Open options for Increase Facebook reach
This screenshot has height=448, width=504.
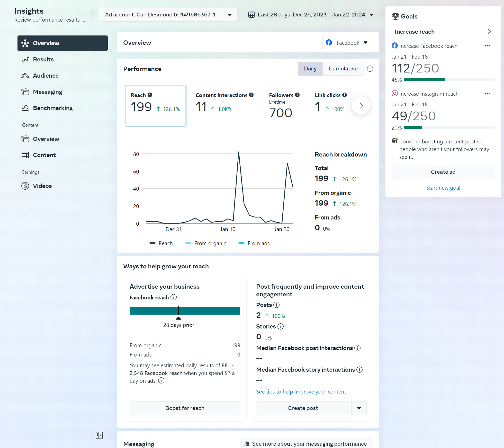point(487,46)
